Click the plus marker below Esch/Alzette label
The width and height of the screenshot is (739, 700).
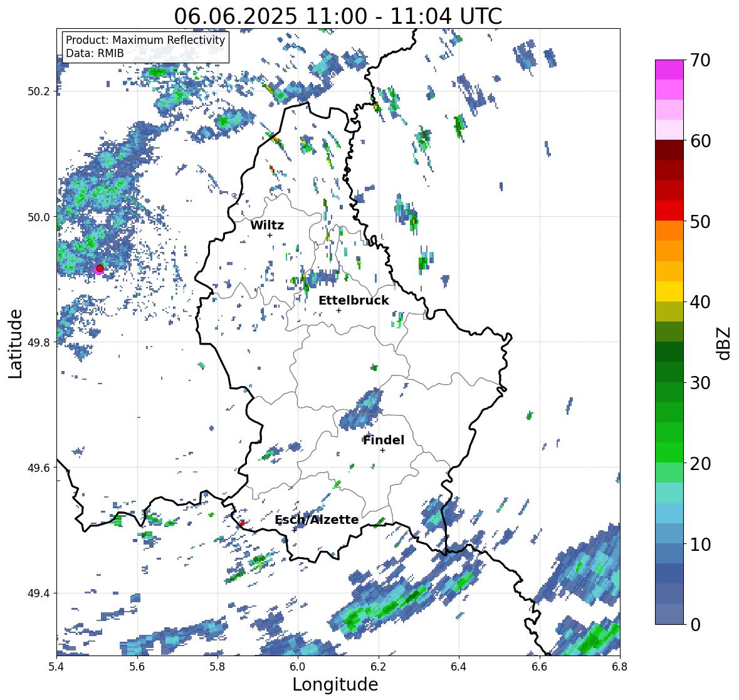(x=295, y=530)
